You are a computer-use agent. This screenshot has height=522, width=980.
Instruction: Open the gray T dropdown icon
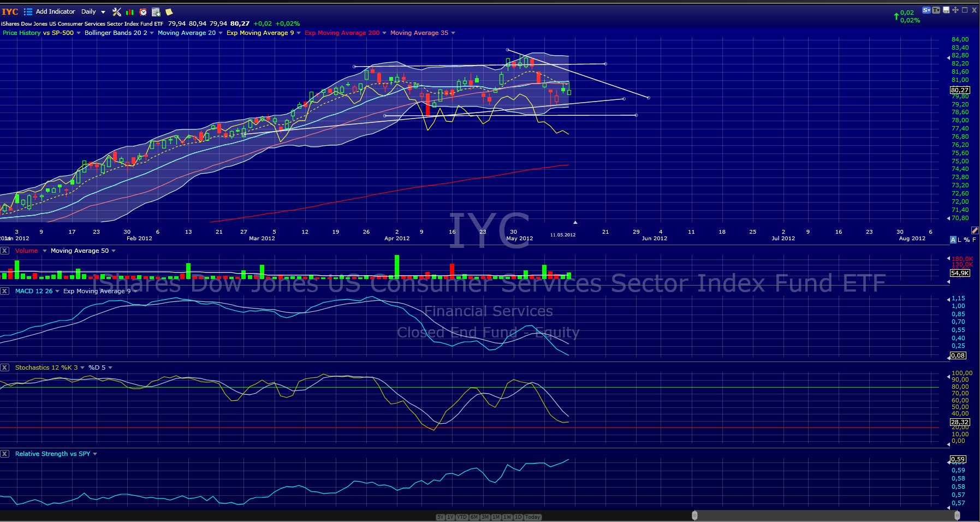pos(936,10)
